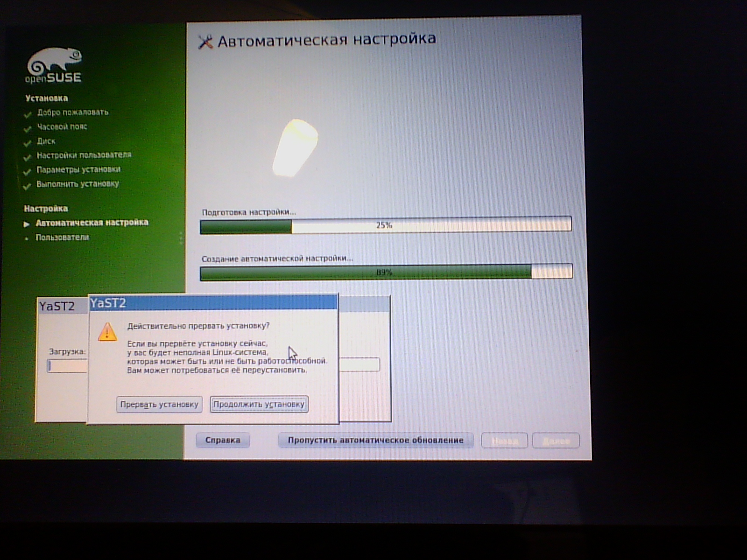Click Прервать установку to abort installation
The width and height of the screenshot is (747, 560).
pos(159,404)
